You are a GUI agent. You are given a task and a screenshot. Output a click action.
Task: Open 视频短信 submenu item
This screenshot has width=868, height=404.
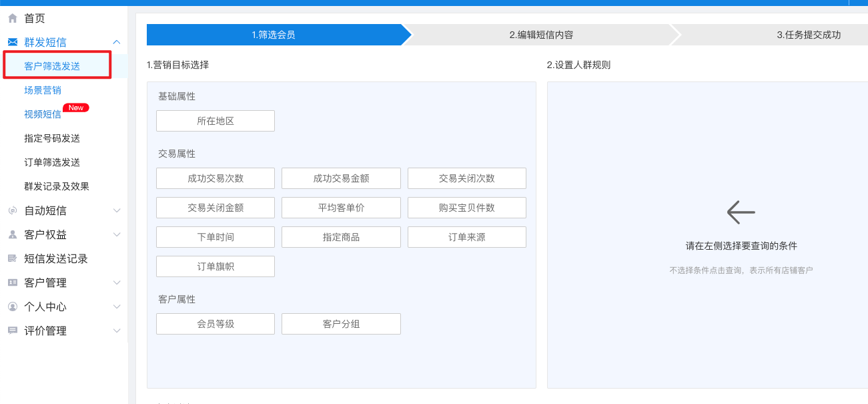(43, 114)
